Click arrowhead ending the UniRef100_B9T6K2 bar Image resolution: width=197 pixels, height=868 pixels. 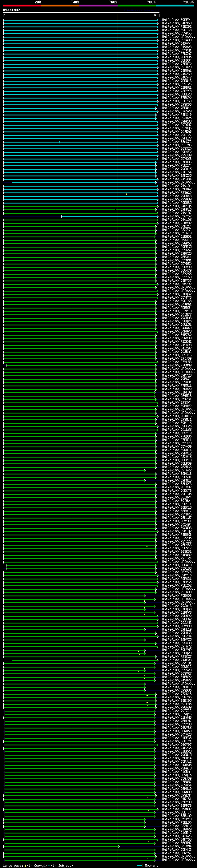[145, 470]
